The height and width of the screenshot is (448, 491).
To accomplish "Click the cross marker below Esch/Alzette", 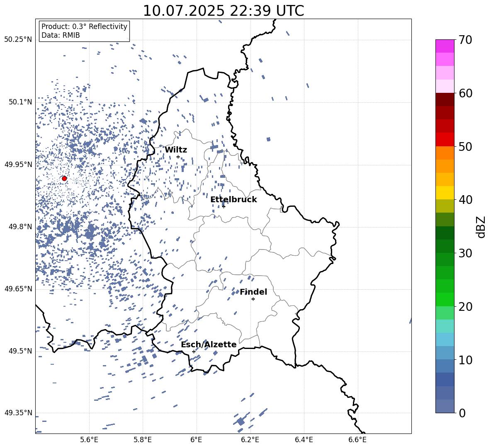I will pos(194,351).
